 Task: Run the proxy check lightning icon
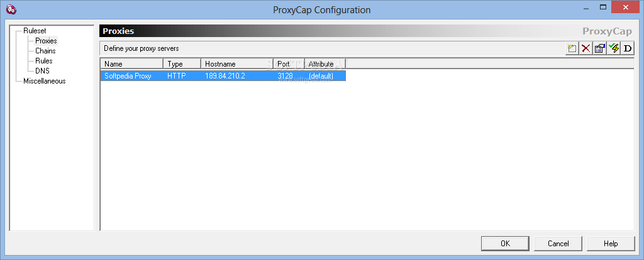point(614,48)
